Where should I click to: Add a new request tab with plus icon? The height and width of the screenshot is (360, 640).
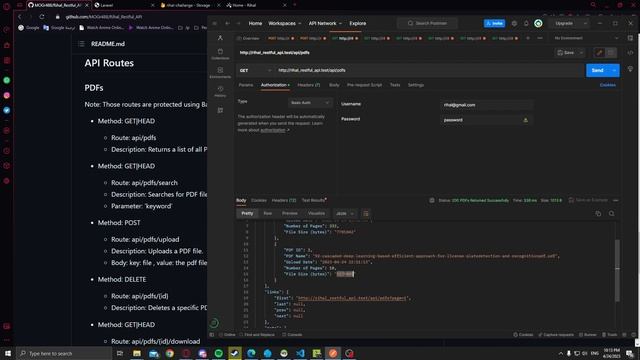[x=528, y=38]
